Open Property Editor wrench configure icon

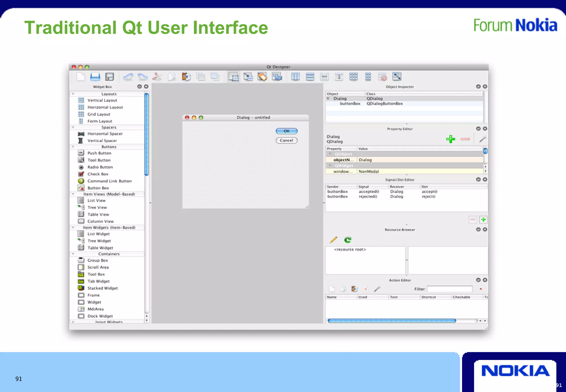(x=483, y=139)
